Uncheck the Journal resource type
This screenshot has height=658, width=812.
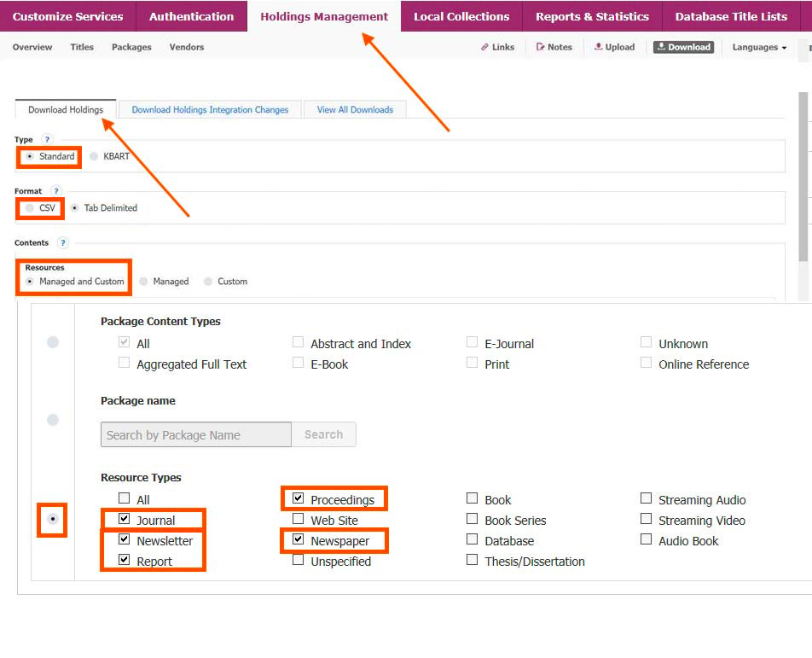click(124, 519)
